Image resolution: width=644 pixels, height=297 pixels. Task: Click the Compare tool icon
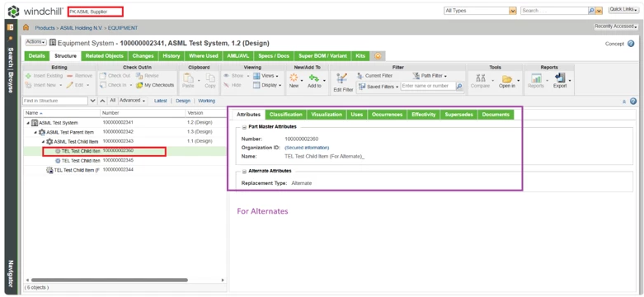click(480, 78)
